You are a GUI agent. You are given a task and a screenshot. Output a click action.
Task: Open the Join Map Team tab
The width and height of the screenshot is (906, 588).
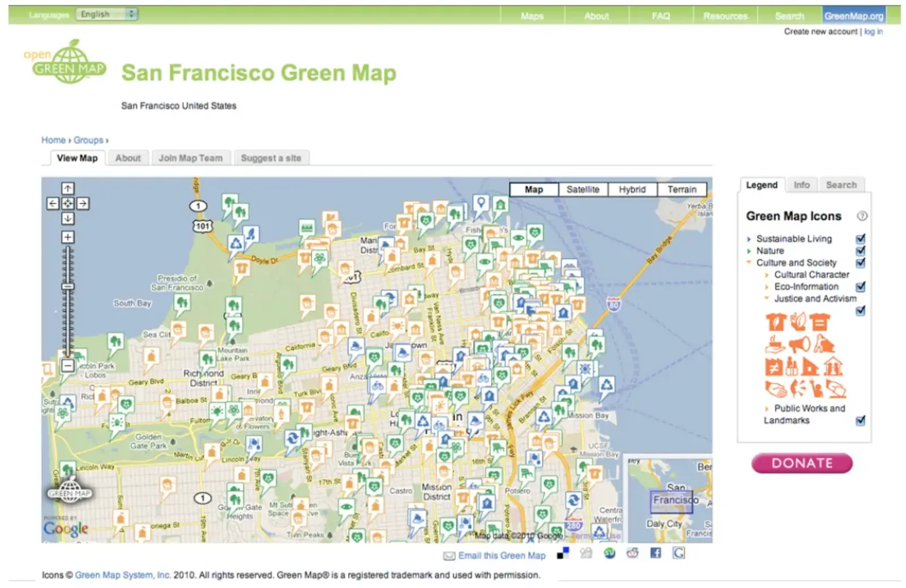click(191, 158)
